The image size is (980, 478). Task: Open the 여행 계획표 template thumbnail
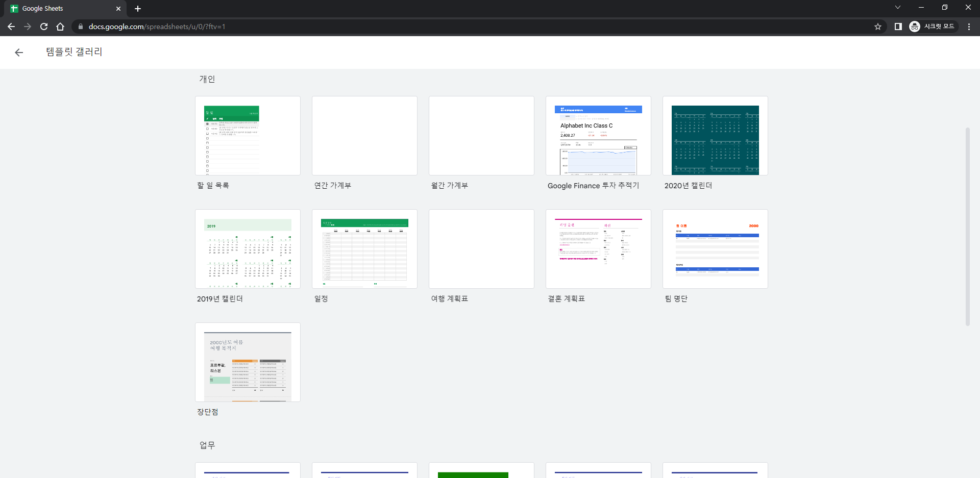click(481, 249)
